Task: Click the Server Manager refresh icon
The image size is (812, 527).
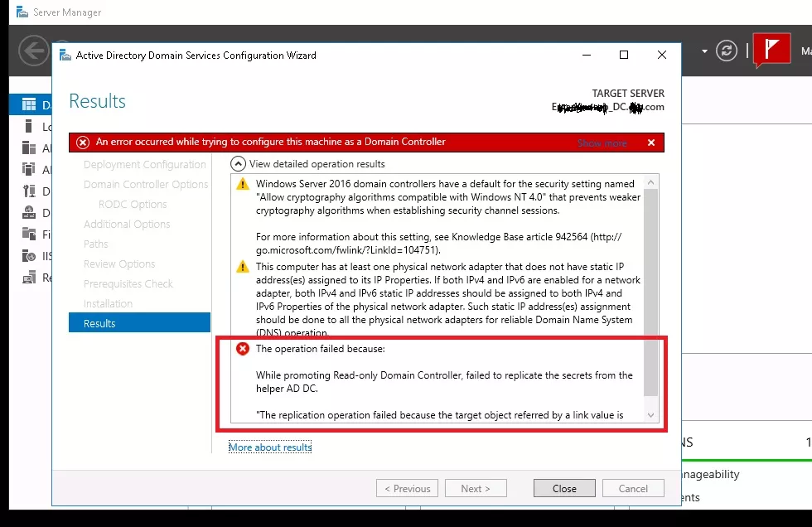Action: coord(727,51)
